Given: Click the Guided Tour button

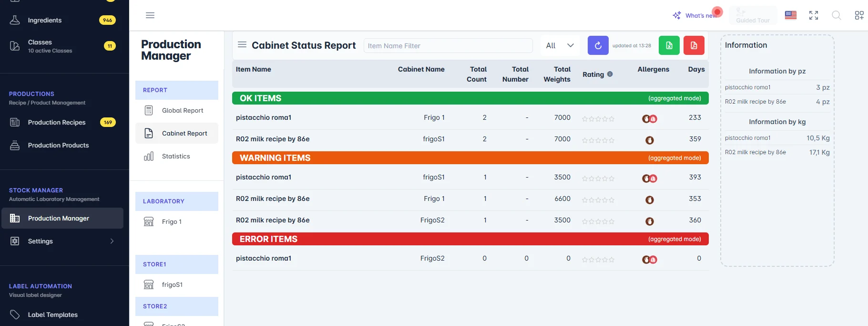Looking at the screenshot, I should pyautogui.click(x=753, y=15).
